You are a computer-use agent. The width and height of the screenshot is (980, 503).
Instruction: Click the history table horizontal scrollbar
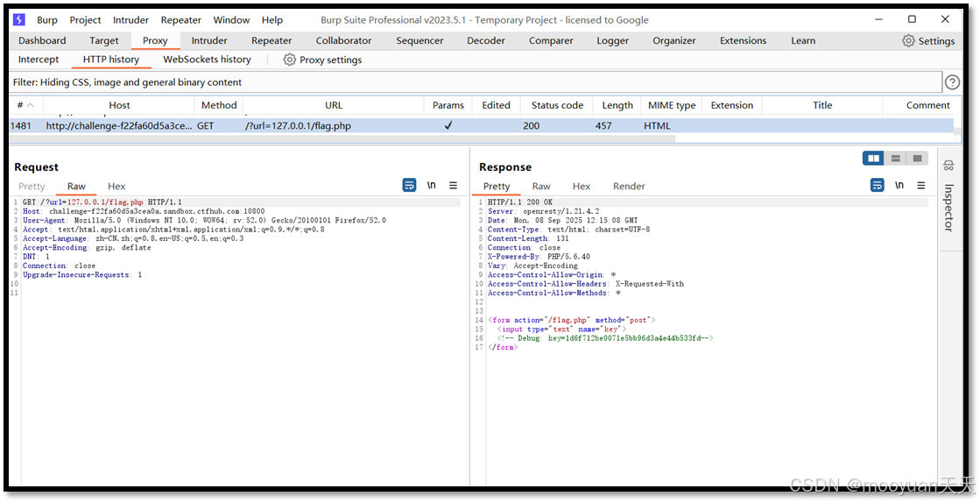pyautogui.click(x=342, y=138)
